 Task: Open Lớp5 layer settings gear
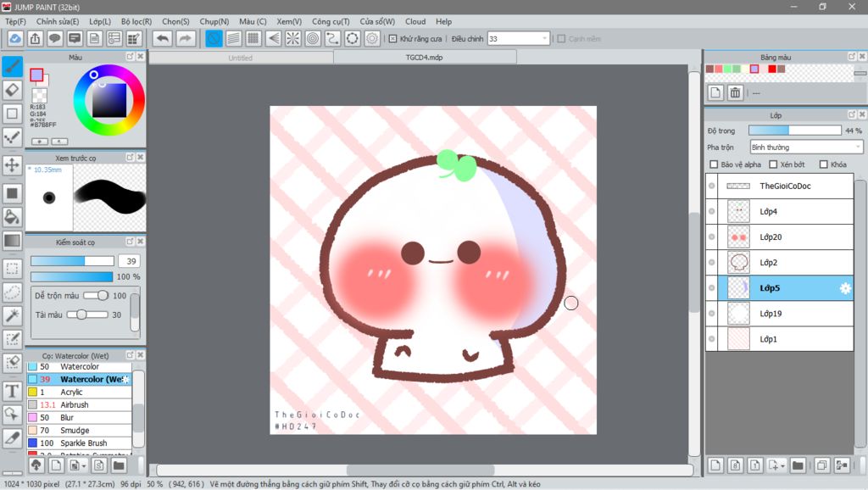pos(845,288)
